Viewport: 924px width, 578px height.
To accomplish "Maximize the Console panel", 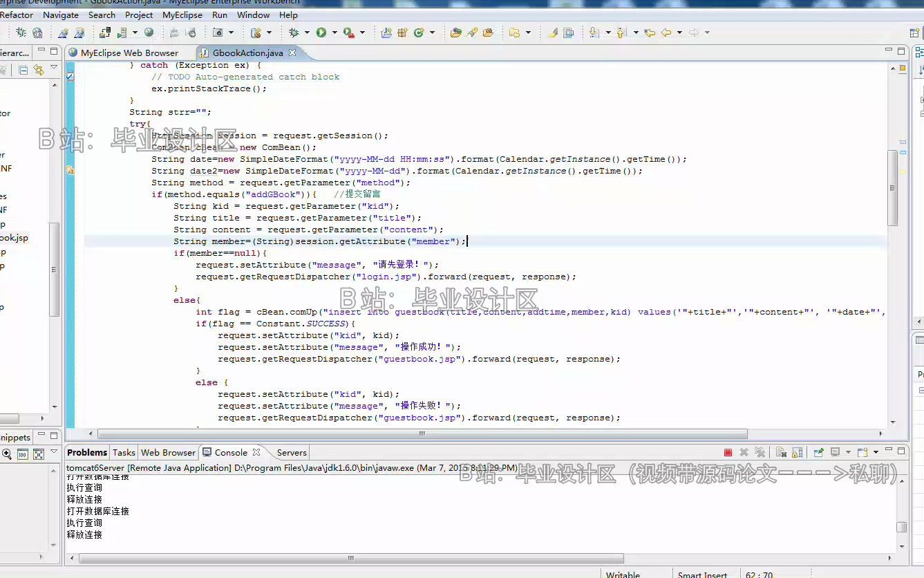I will (x=901, y=451).
